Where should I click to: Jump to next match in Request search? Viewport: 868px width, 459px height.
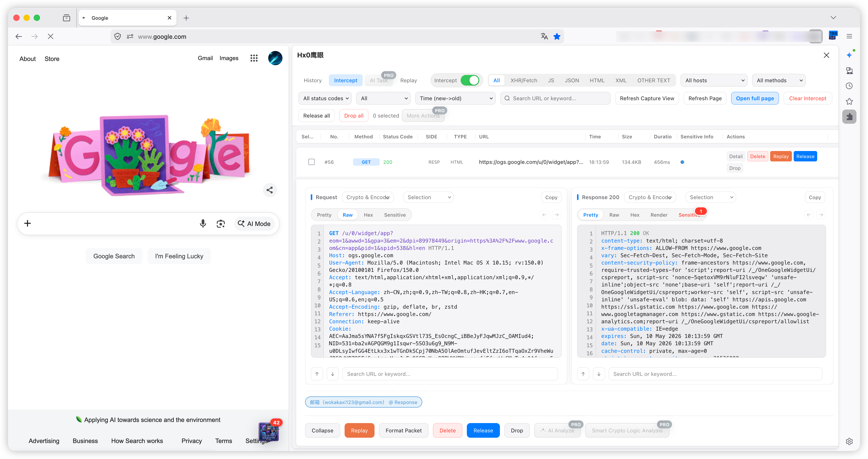coord(332,374)
